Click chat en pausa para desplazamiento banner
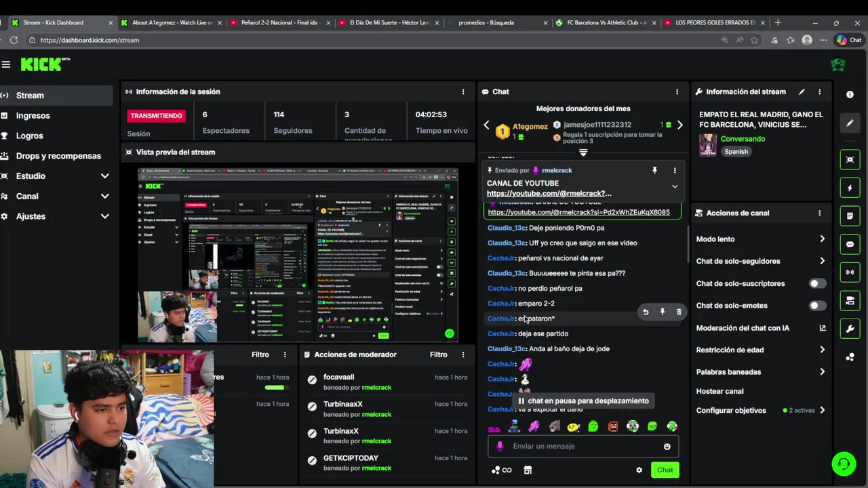 pos(583,401)
